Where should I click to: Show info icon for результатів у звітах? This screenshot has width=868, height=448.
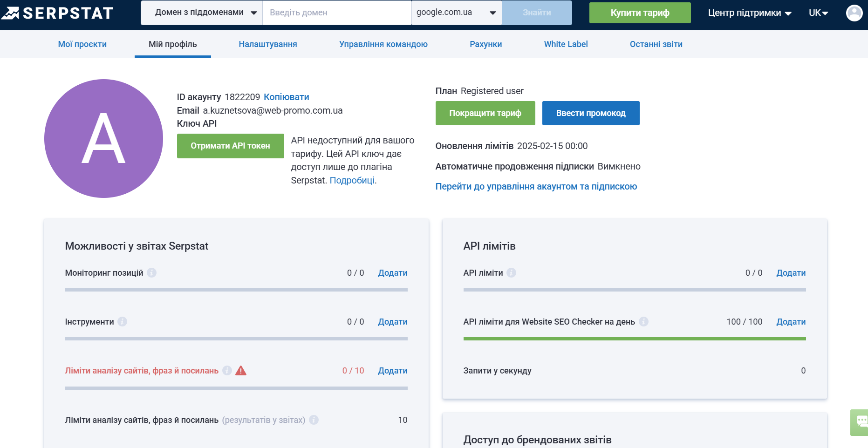click(314, 420)
